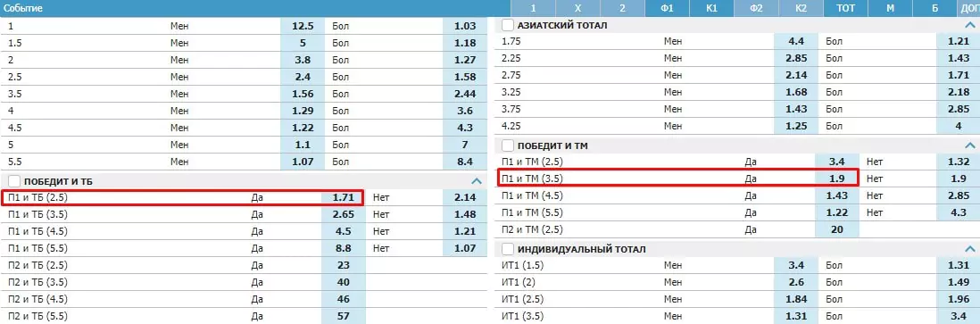
Task: Switch to the К1 header tab
Action: point(712,8)
